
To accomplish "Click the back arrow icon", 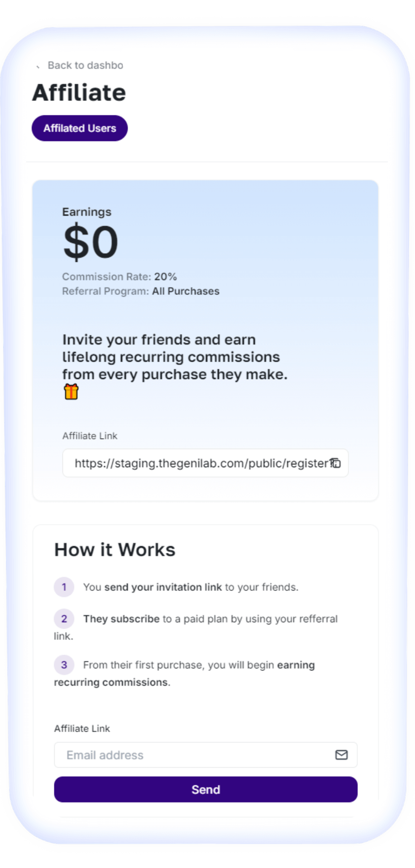I will (38, 66).
